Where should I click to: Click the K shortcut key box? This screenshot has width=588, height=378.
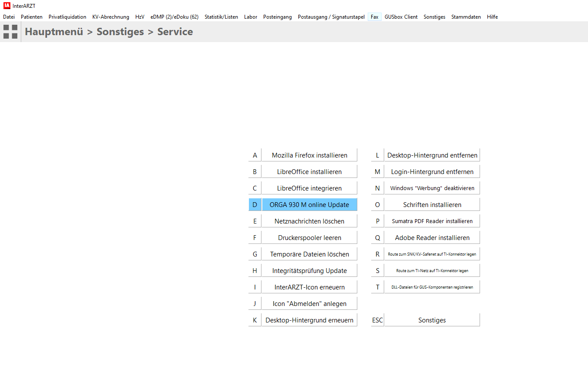[255, 320]
